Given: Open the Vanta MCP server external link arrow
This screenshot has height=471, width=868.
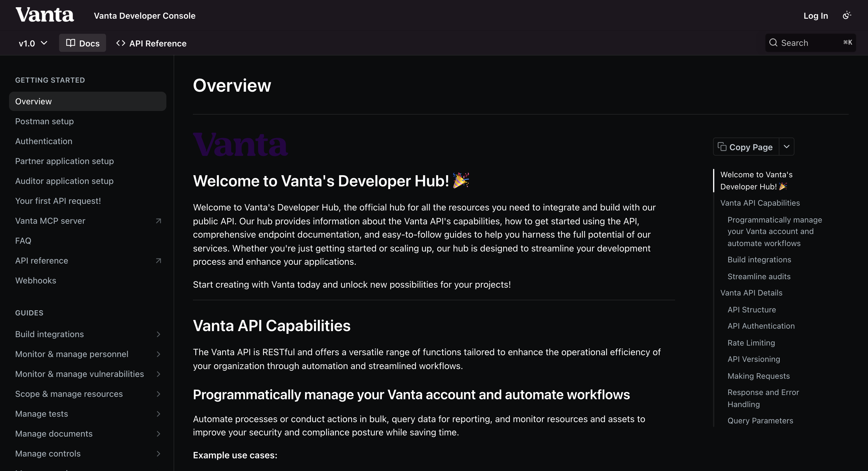Looking at the screenshot, I should (158, 221).
